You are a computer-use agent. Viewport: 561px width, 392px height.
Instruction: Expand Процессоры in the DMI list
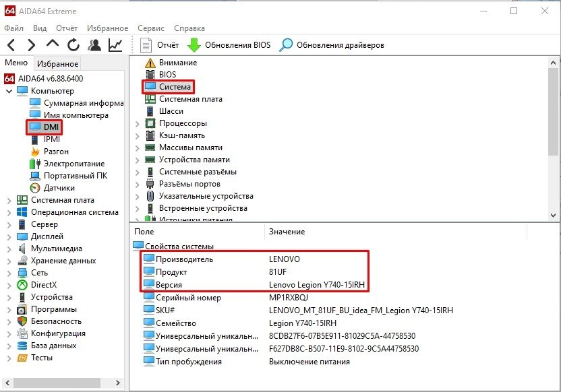138,124
